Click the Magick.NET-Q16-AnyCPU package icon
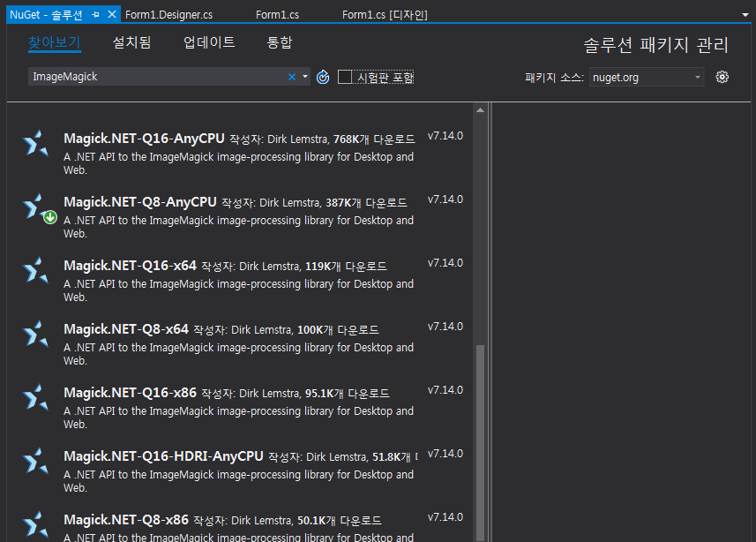The width and height of the screenshot is (756, 542). tap(35, 143)
